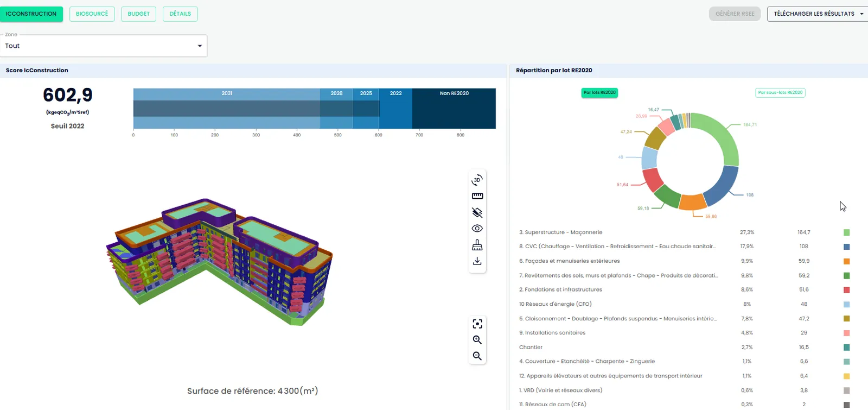Select the 2031 threshold bar segment

227,109
